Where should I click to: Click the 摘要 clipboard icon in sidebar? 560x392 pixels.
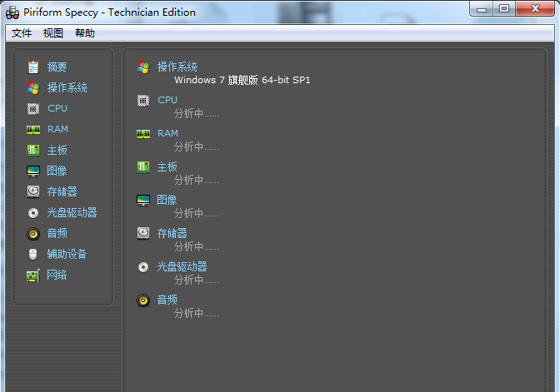click(x=33, y=67)
